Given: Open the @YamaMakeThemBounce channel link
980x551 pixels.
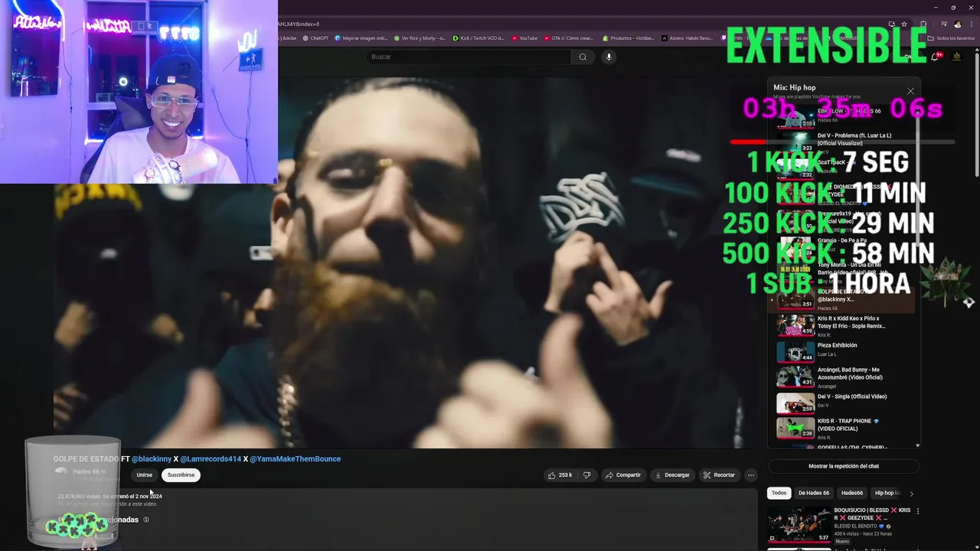Looking at the screenshot, I should [295, 459].
